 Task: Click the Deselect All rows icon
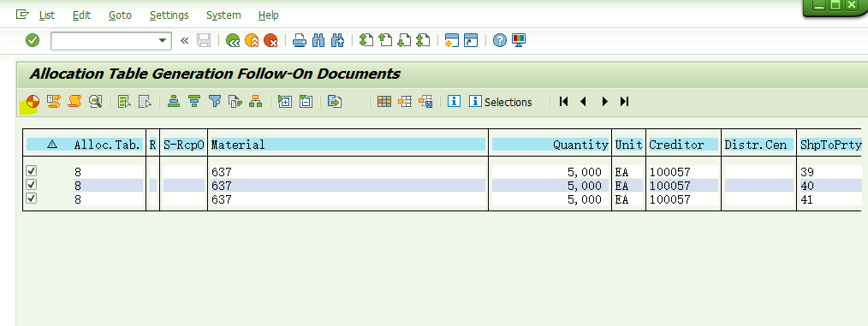(145, 101)
